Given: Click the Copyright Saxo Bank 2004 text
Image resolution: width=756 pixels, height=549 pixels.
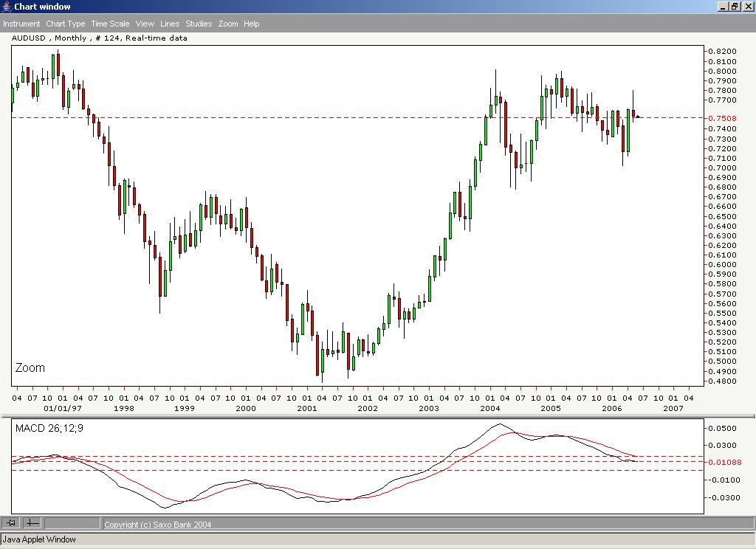Looking at the screenshot, I should pyautogui.click(x=157, y=524).
